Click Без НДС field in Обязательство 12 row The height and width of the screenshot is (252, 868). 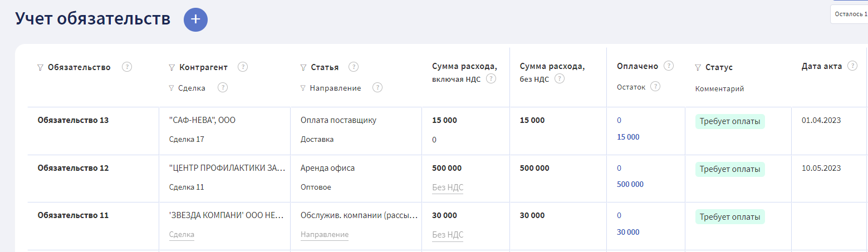pyautogui.click(x=448, y=187)
